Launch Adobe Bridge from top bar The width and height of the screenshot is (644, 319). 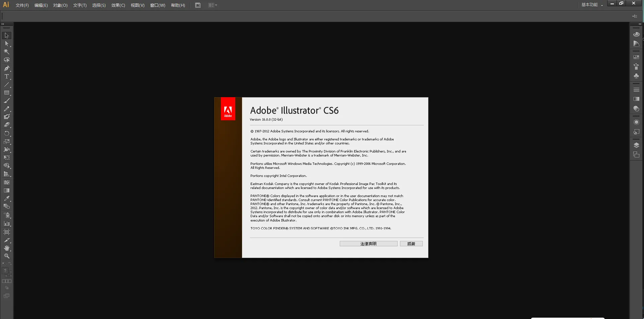coord(198,5)
